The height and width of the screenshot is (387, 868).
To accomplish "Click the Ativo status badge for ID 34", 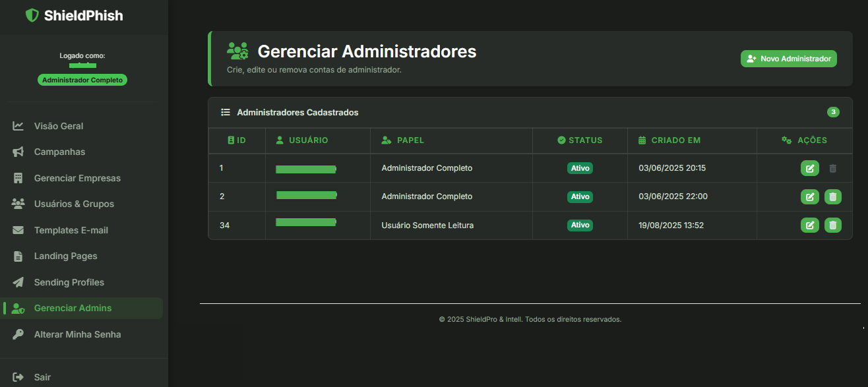I will click(580, 225).
